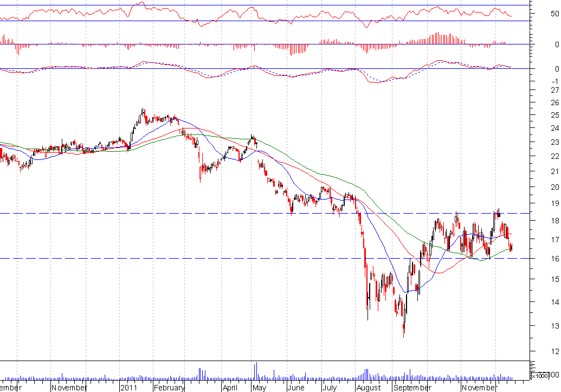This screenshot has width=561, height=392.
Task: Click the September month label
Action: [412, 388]
